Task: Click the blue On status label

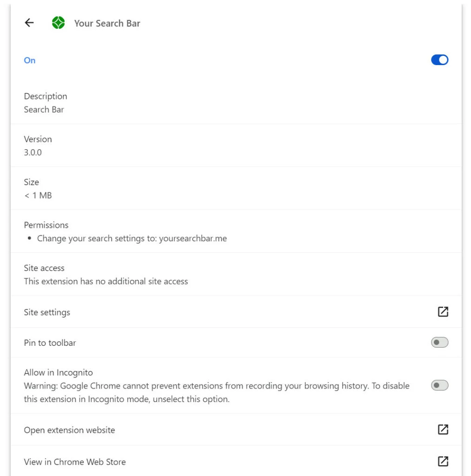Action: coord(30,60)
